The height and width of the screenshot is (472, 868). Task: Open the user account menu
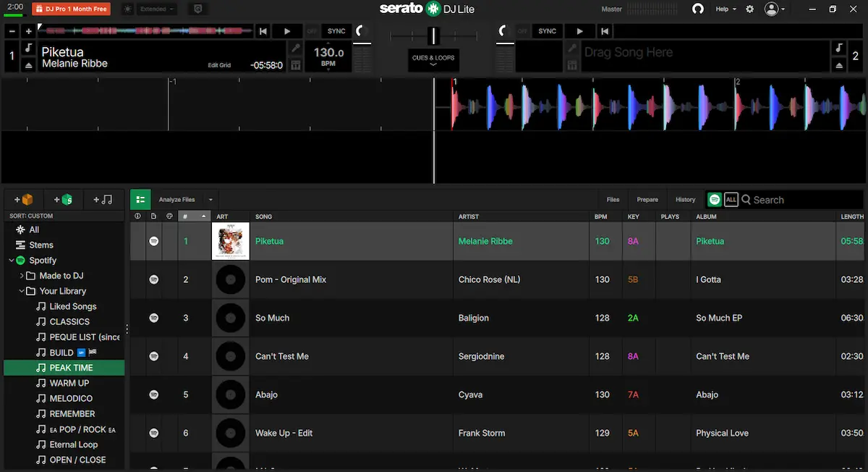pyautogui.click(x=775, y=9)
